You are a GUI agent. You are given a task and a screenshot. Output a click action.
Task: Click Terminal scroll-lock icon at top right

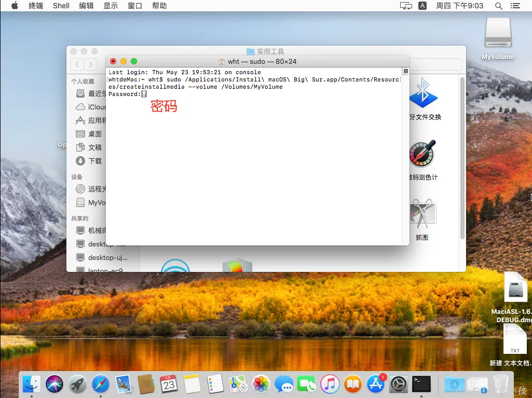(x=405, y=71)
